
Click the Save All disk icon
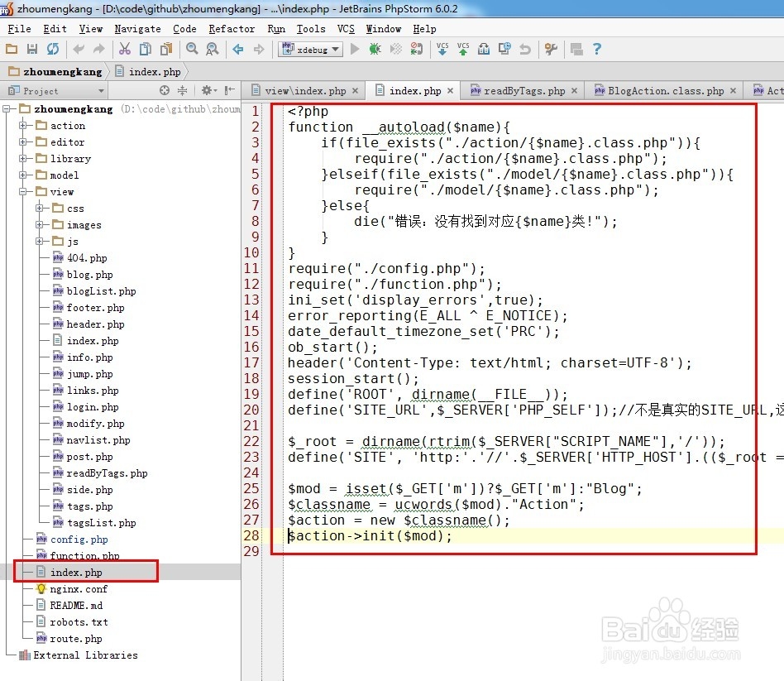[x=32, y=49]
